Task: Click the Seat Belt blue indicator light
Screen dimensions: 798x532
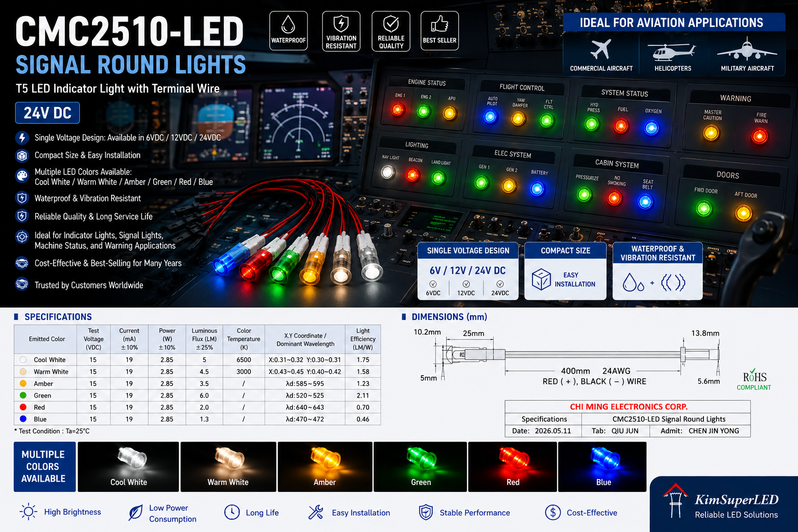Action: [x=645, y=202]
